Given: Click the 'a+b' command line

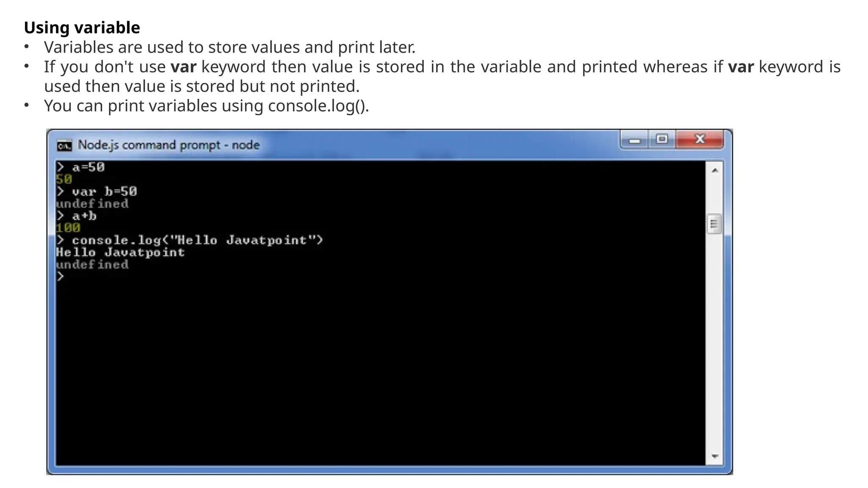Looking at the screenshot, I should 76,216.
